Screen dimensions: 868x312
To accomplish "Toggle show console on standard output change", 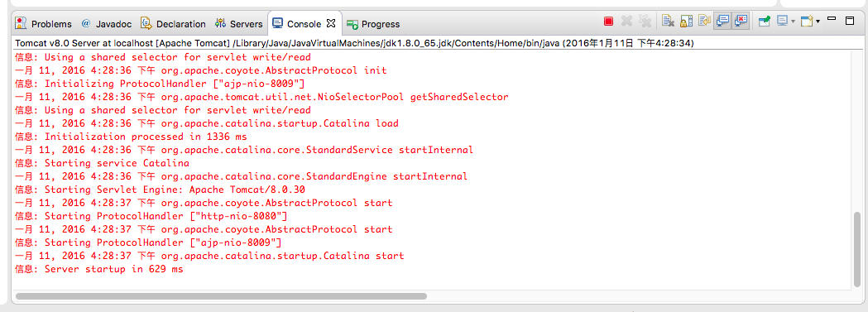I will [722, 22].
